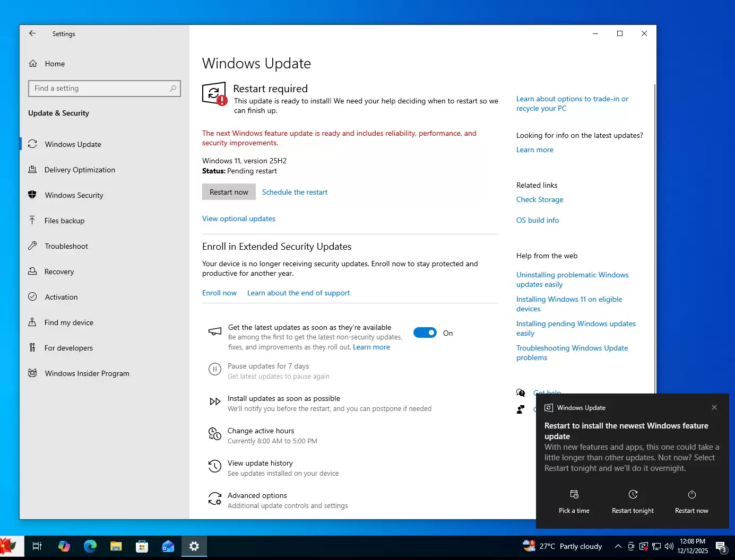Open Recovery settings
Screen dimensions: 735x560
point(59,272)
